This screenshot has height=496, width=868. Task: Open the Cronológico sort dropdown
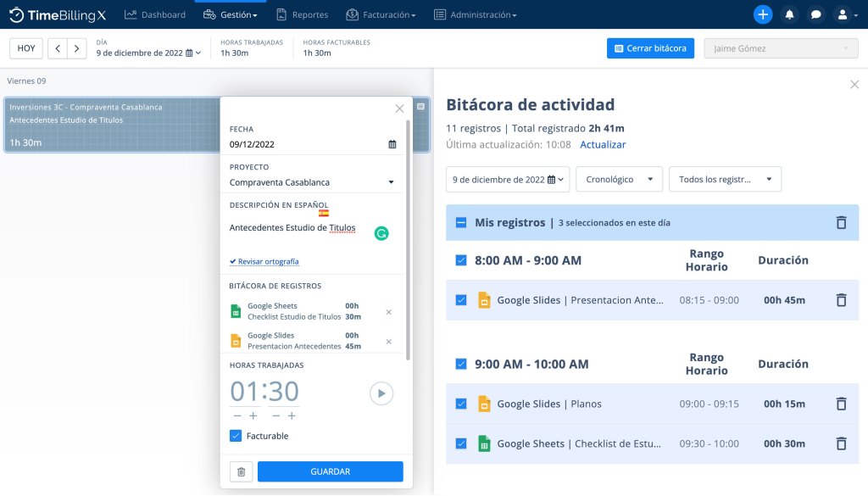pos(620,180)
